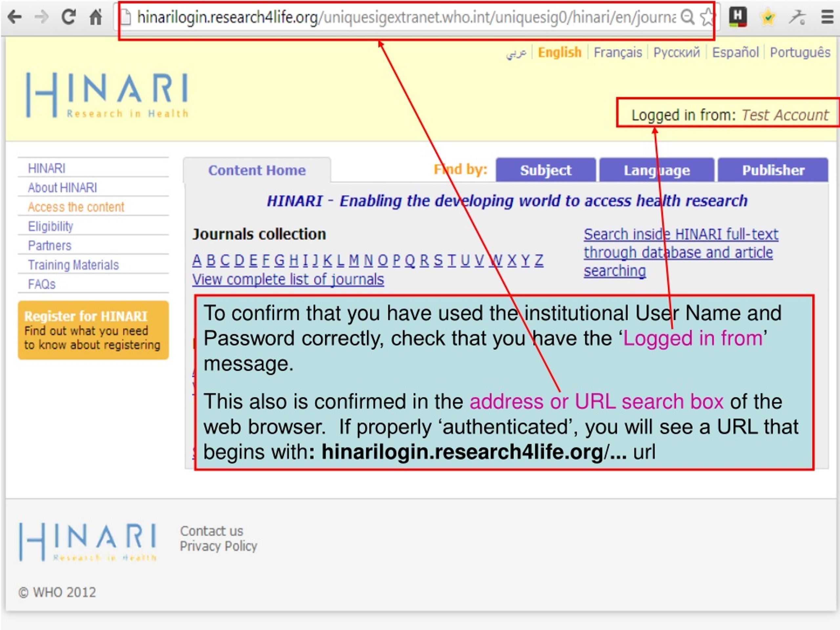This screenshot has height=630, width=840.
Task: Click journals letter E link
Action: pos(253,261)
